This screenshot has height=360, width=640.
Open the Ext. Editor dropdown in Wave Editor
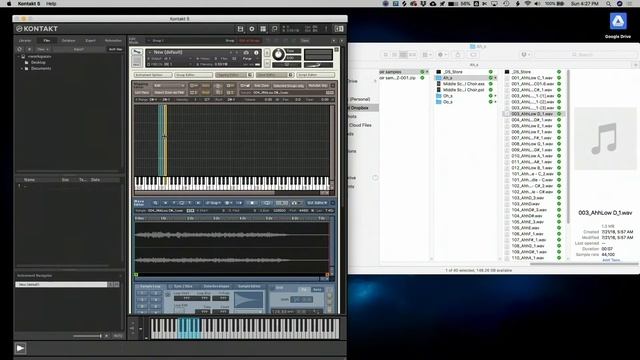pos(317,203)
